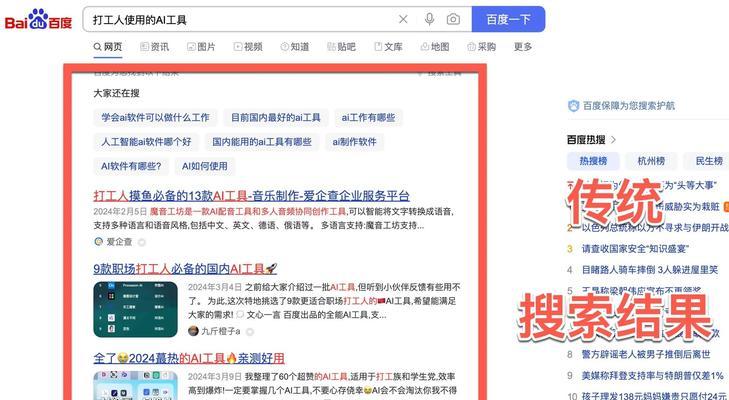The image size is (729, 400).
Task: Click the Baidu security shield icon
Action: point(573,105)
